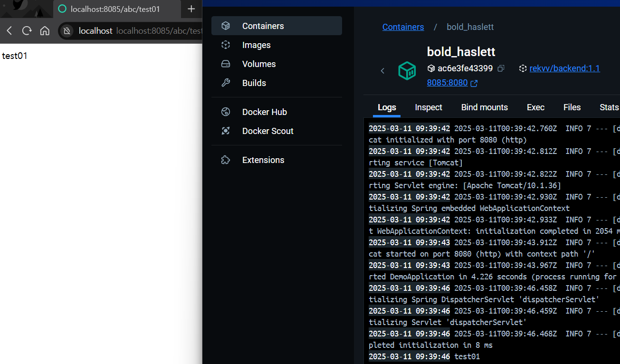Open the Files tab
The width and height of the screenshot is (620, 364).
(x=572, y=107)
